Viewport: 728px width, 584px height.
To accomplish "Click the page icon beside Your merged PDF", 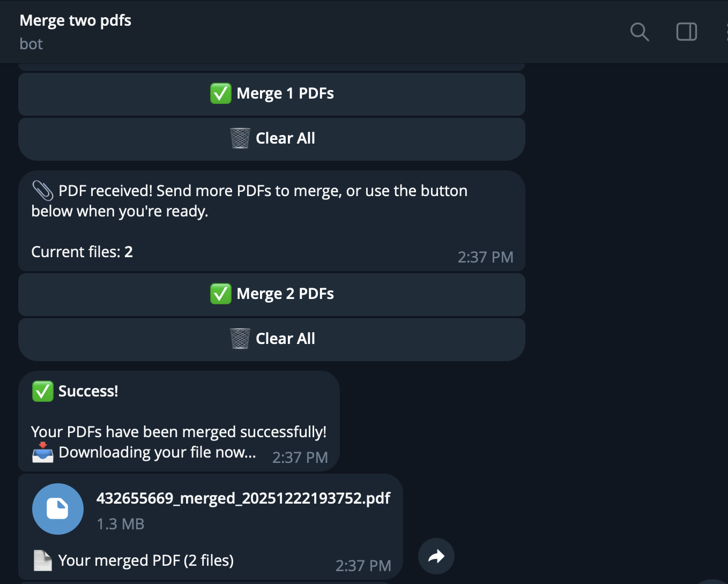I will [x=42, y=560].
